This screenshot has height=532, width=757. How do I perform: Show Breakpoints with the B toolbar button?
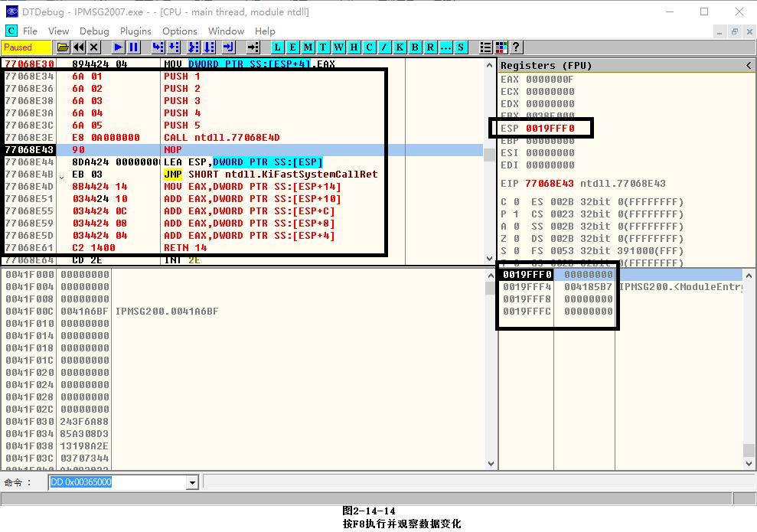point(415,47)
